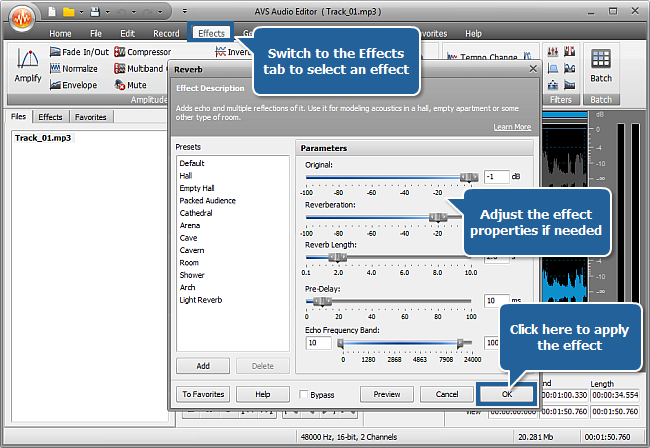This screenshot has width=650, height=448.
Task: Click the Redo arrow icon
Action: point(148,12)
